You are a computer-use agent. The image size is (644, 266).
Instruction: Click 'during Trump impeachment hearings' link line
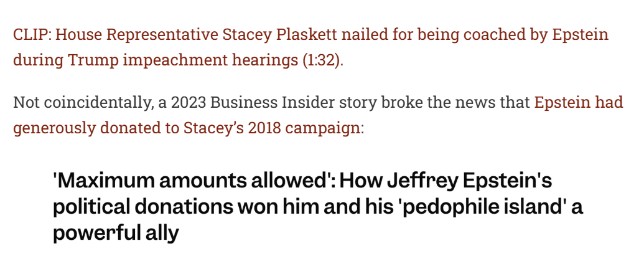(156, 61)
